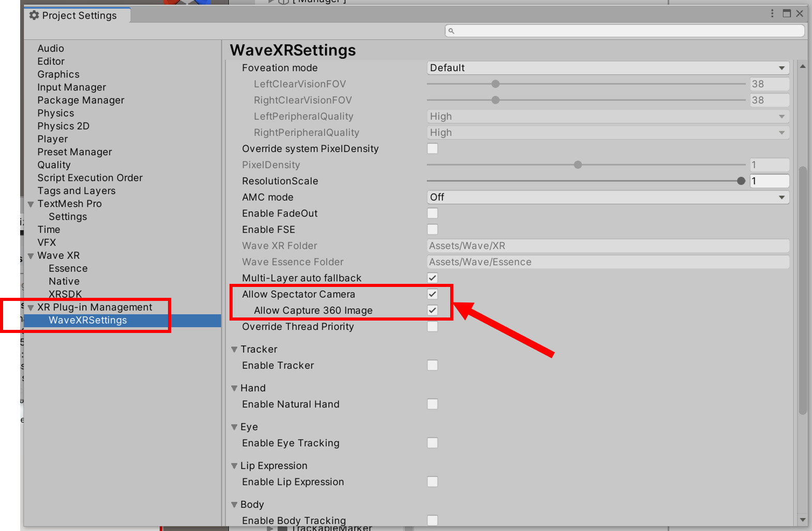Select the Quality settings category
Image resolution: width=812 pixels, height=531 pixels.
(54, 165)
